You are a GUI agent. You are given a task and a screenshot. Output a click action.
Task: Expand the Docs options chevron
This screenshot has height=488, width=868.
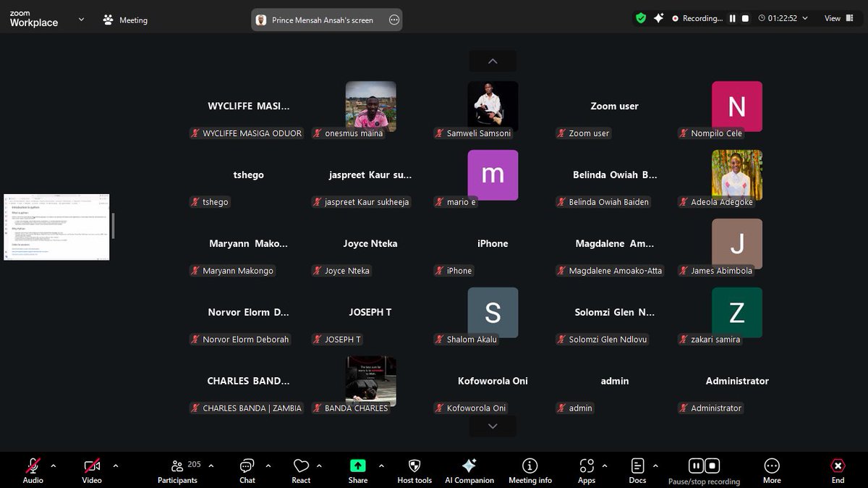[x=655, y=466]
